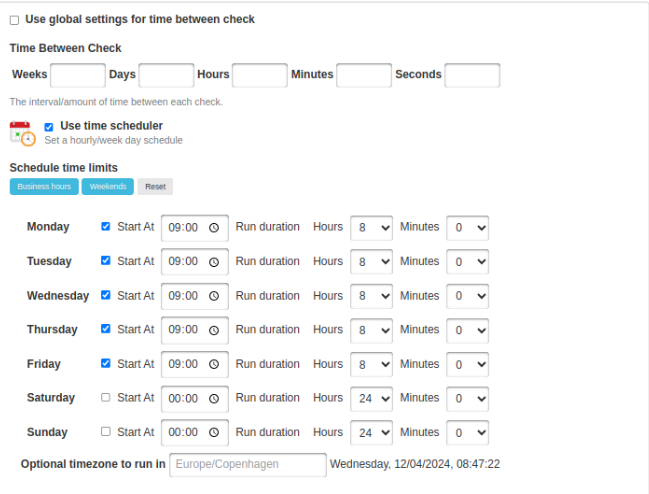This screenshot has height=494, width=649.
Task: Open Wednesday run duration Hours dropdown
Action: (x=371, y=296)
